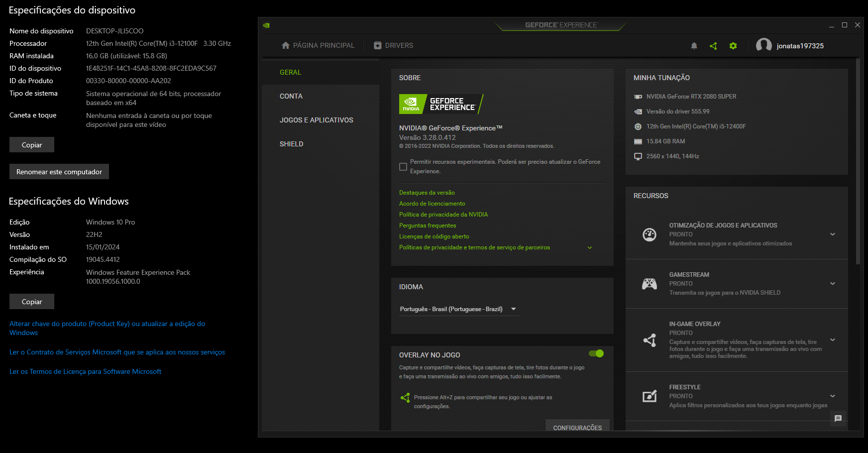The height and width of the screenshot is (453, 868).
Task: Click the user avatar icon
Action: (763, 45)
